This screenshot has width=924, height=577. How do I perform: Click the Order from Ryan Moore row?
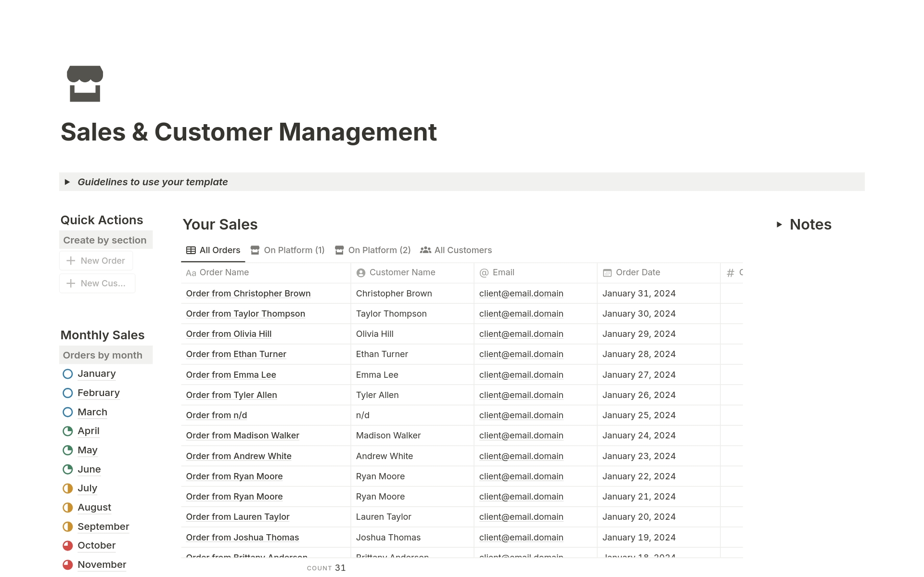point(235,476)
